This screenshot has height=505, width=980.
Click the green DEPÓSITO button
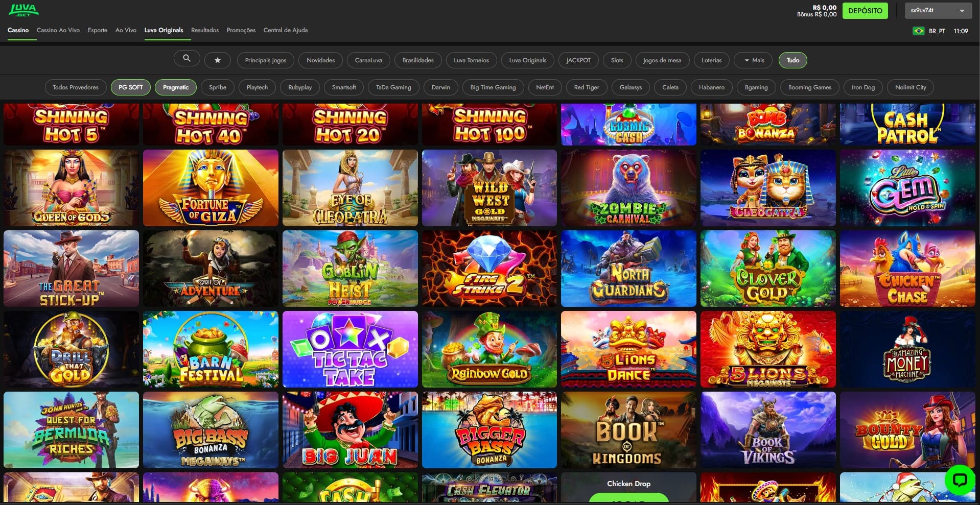(x=865, y=11)
